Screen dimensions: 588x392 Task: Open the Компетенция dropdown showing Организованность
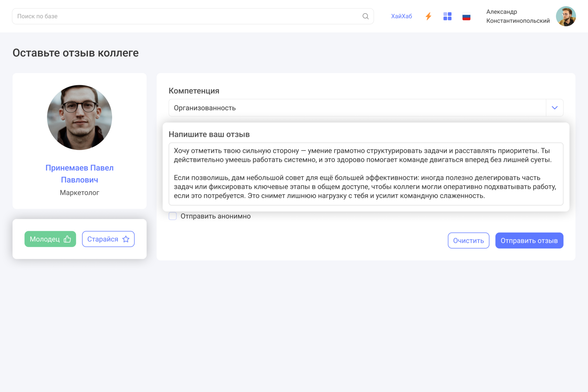[366, 108]
